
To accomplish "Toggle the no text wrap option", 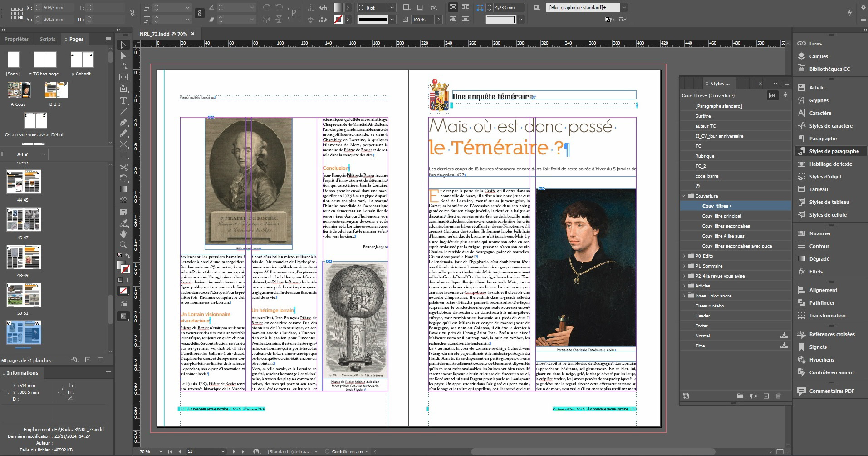I will pyautogui.click(x=453, y=7).
